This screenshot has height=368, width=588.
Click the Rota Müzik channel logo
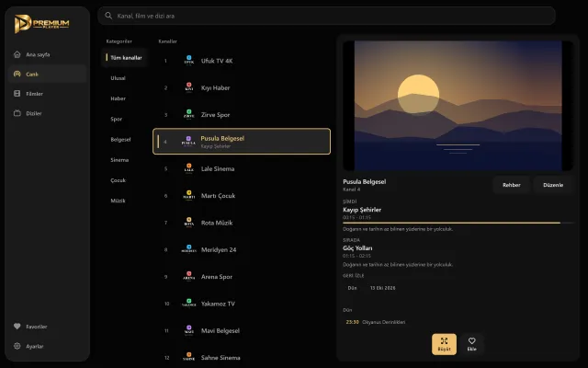point(189,223)
